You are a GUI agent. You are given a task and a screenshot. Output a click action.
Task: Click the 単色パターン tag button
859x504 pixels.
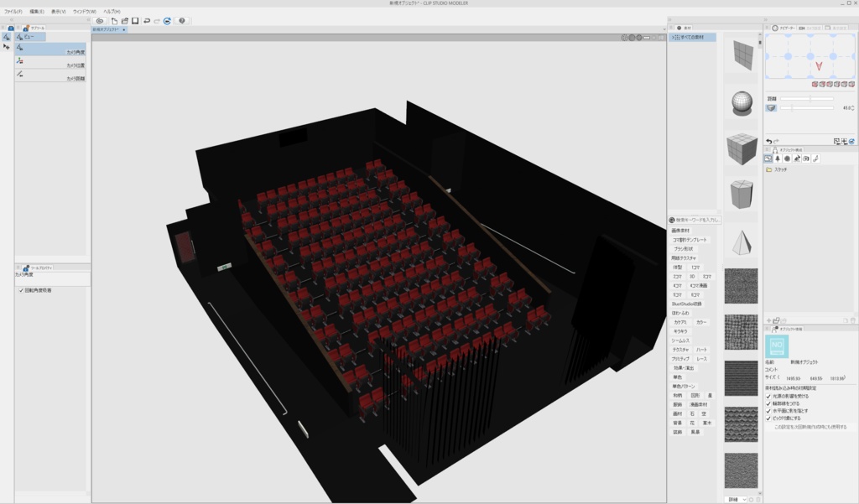(x=683, y=387)
